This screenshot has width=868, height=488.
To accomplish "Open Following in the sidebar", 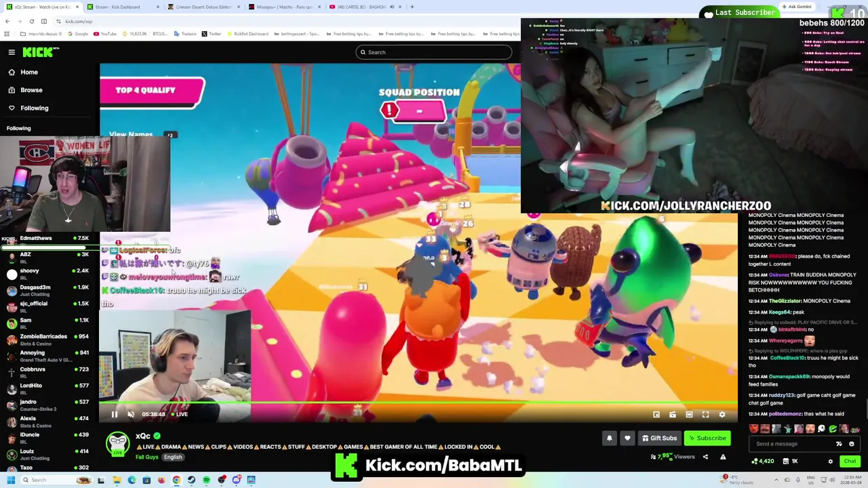I will 34,108.
